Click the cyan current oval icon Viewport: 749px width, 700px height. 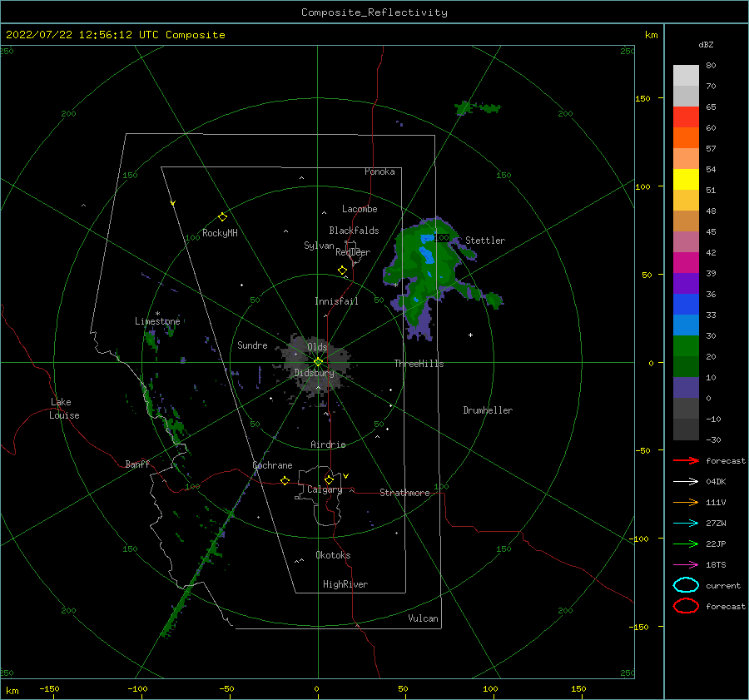click(686, 585)
